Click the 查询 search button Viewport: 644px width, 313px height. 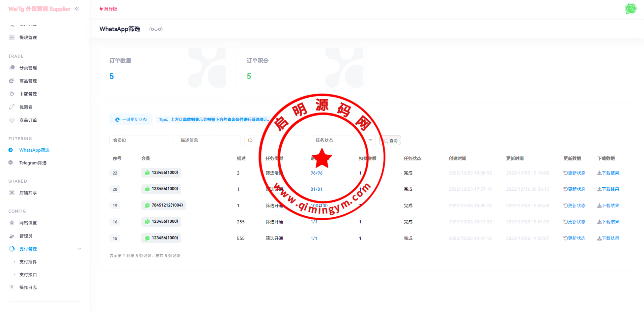point(390,140)
